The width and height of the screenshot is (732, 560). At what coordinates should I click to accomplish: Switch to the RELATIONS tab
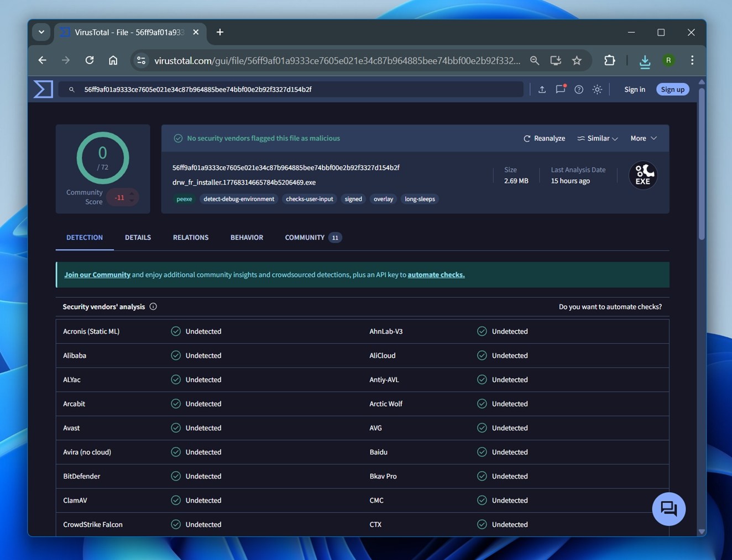(191, 238)
